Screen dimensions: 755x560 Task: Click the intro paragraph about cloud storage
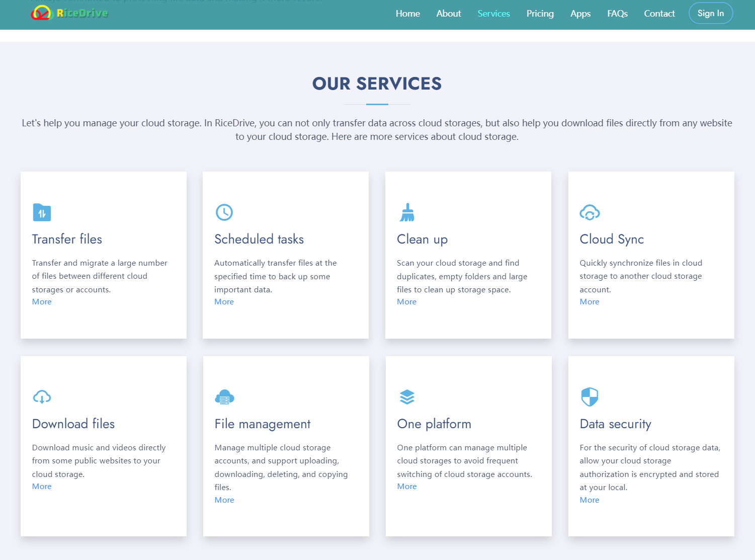click(x=377, y=130)
